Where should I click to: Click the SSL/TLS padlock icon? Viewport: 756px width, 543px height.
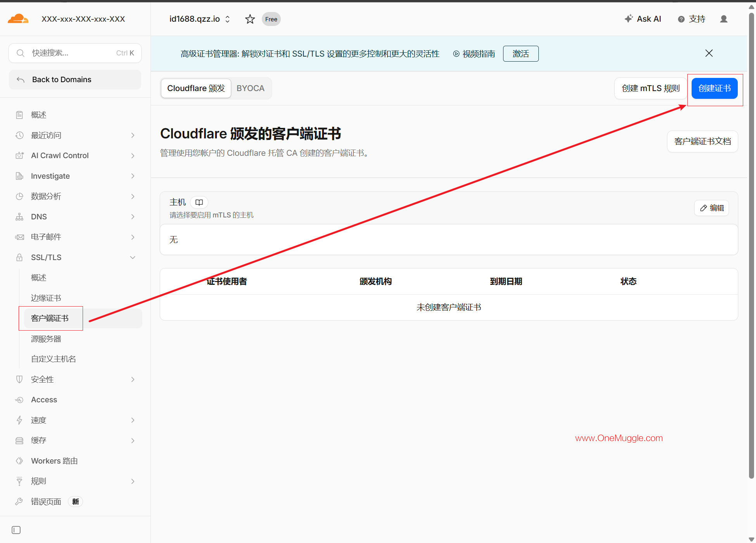19,257
